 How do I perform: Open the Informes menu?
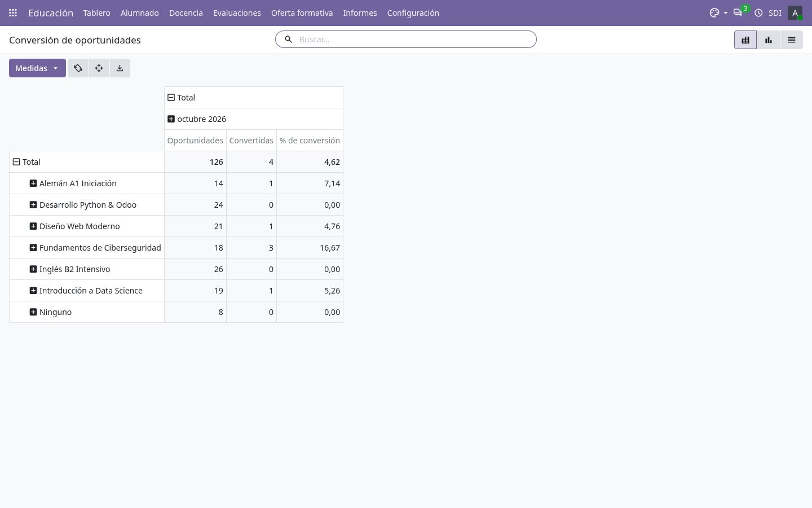click(x=360, y=12)
